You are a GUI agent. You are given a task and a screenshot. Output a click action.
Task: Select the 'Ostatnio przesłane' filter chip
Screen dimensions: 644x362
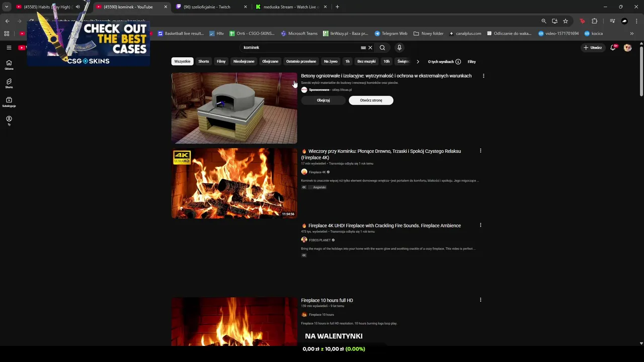pos(301,61)
